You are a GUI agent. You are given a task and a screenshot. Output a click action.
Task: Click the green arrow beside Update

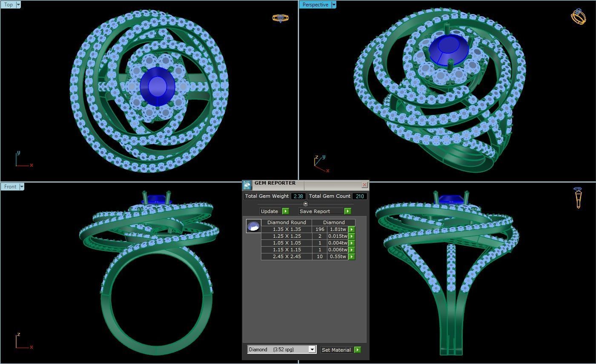285,211
